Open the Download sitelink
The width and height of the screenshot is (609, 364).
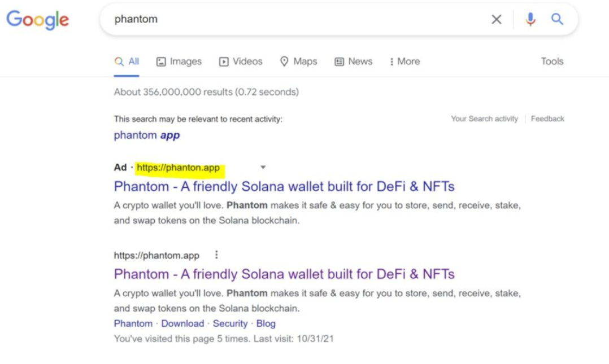182,323
